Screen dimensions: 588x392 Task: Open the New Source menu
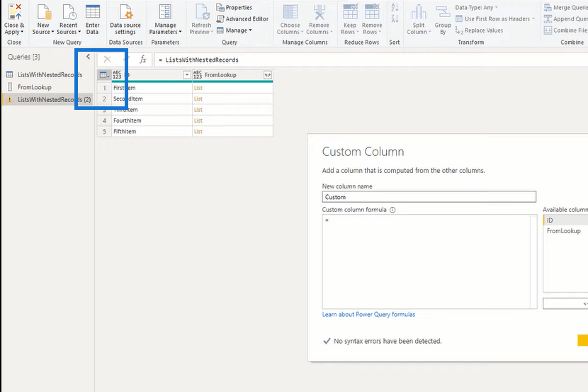(43, 18)
